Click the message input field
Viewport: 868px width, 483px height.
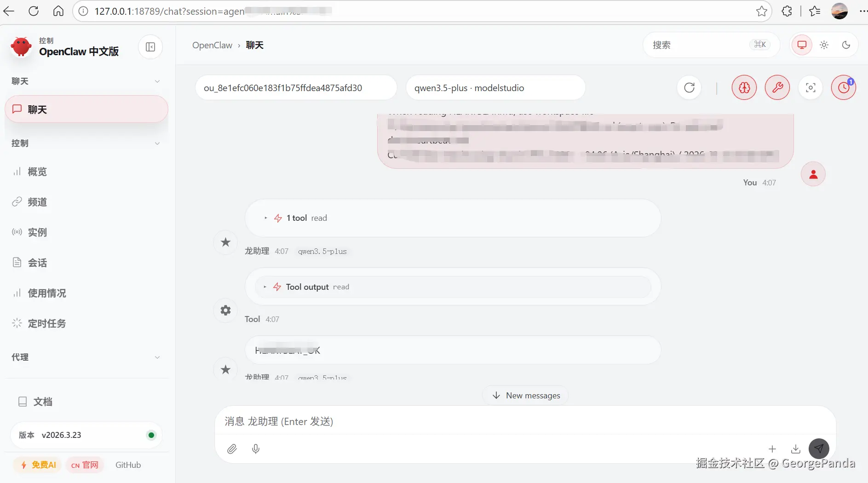[x=525, y=421]
